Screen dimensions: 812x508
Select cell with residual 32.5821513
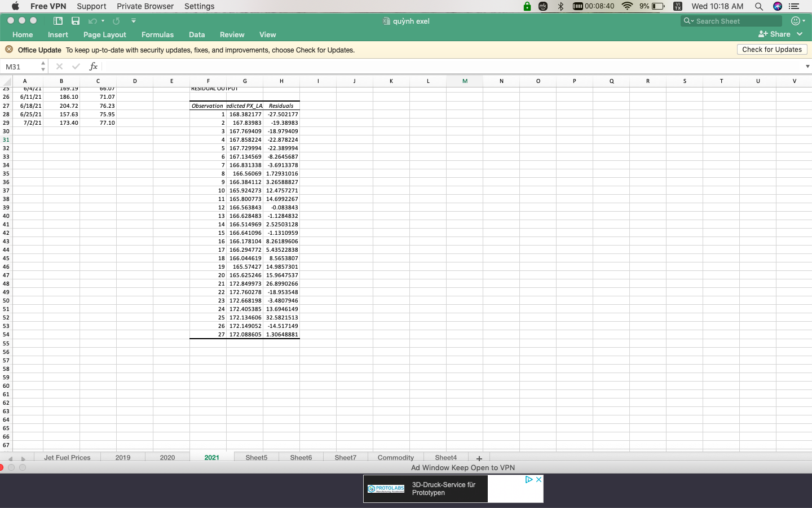(281, 317)
